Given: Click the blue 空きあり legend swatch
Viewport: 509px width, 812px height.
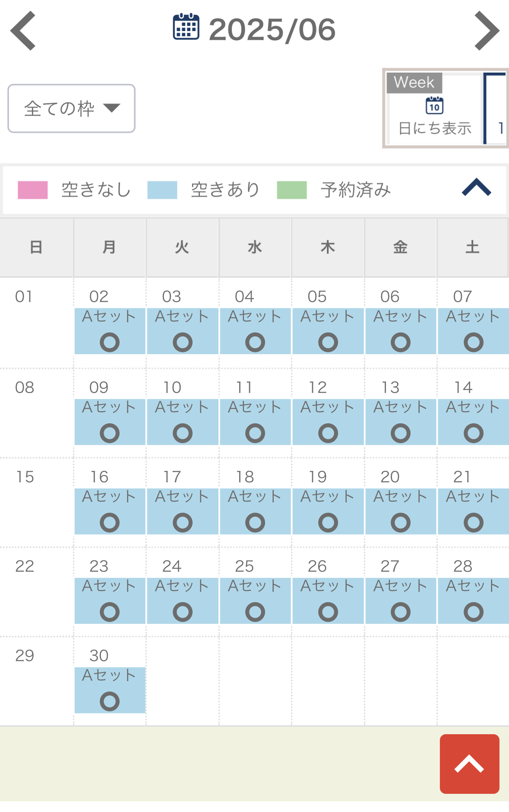Looking at the screenshot, I should click(x=162, y=190).
